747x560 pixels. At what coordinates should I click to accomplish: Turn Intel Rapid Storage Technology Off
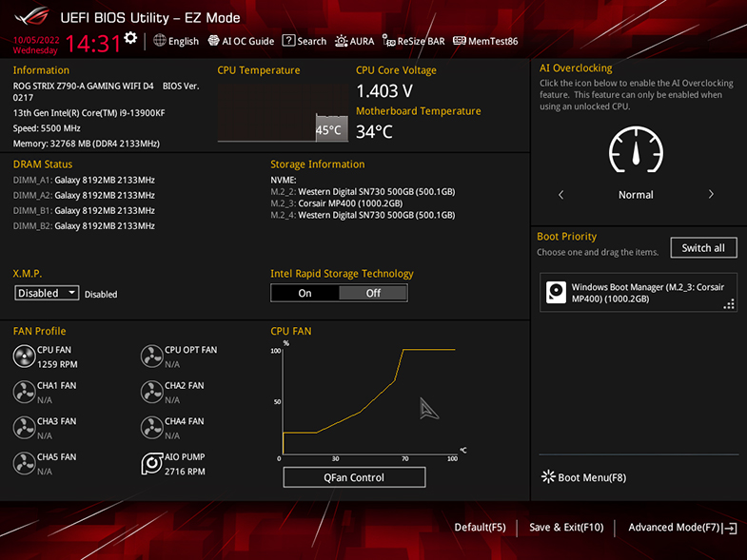373,293
